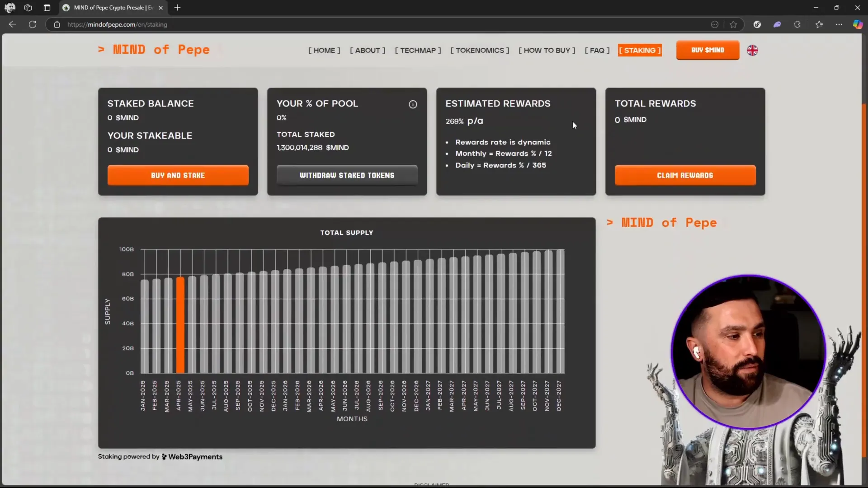Click the total staked 1,300,014,288 $MIND value
This screenshot has width=868, height=488.
click(312, 148)
